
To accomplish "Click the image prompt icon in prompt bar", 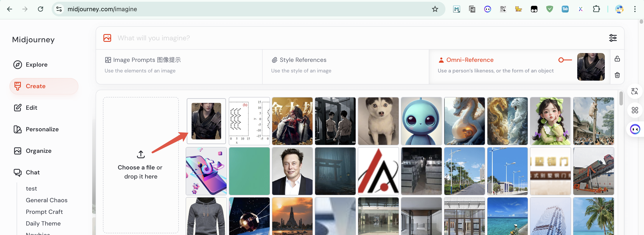I will click(107, 38).
